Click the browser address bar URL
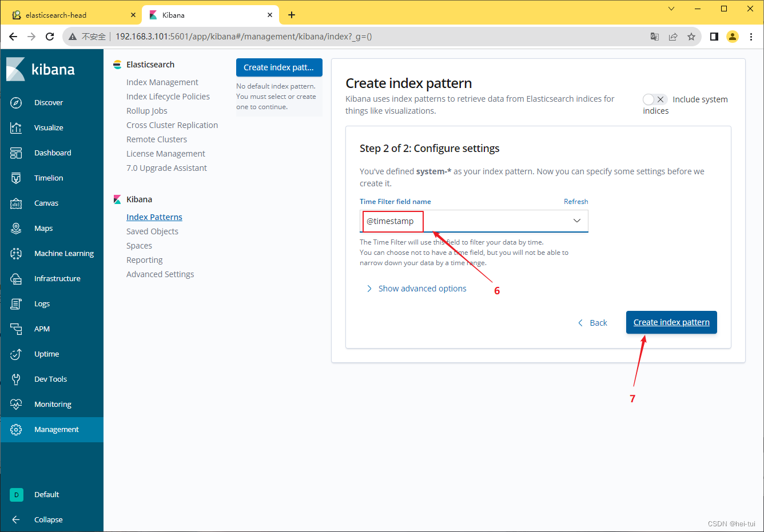 [x=244, y=37]
